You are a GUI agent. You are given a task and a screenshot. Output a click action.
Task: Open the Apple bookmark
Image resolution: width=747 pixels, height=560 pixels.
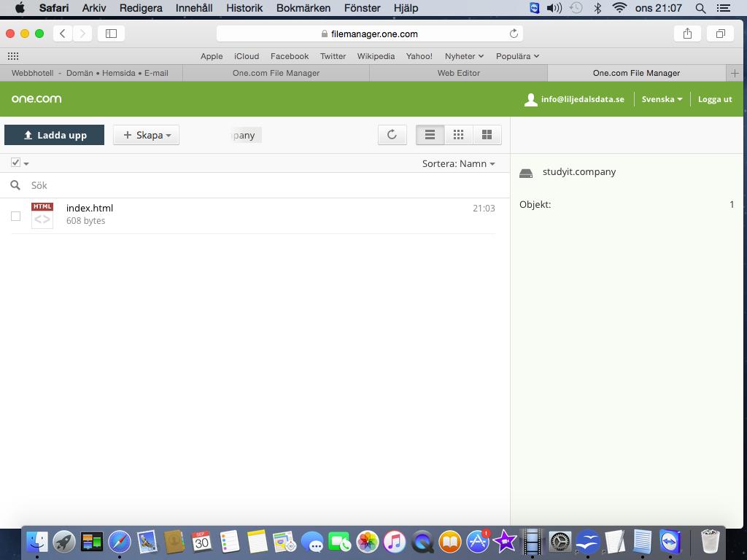click(x=212, y=56)
